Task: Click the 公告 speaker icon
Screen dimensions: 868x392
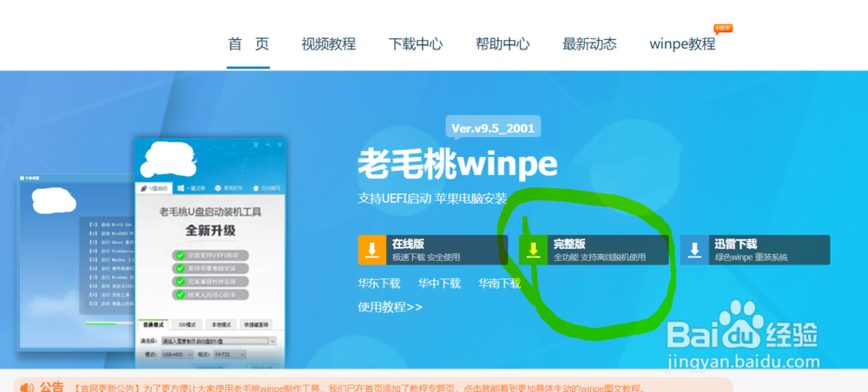Action: point(27,387)
